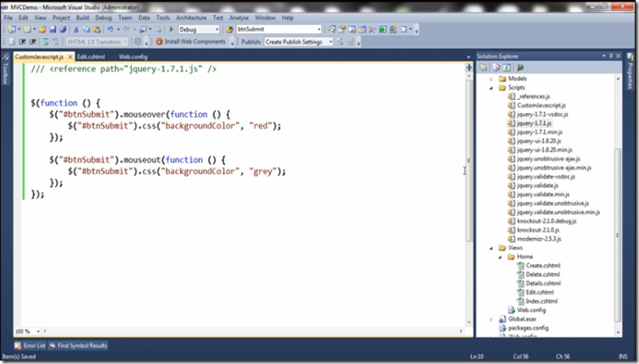The image size is (639, 364).
Task: Open the Project menu
Action: [61, 18]
